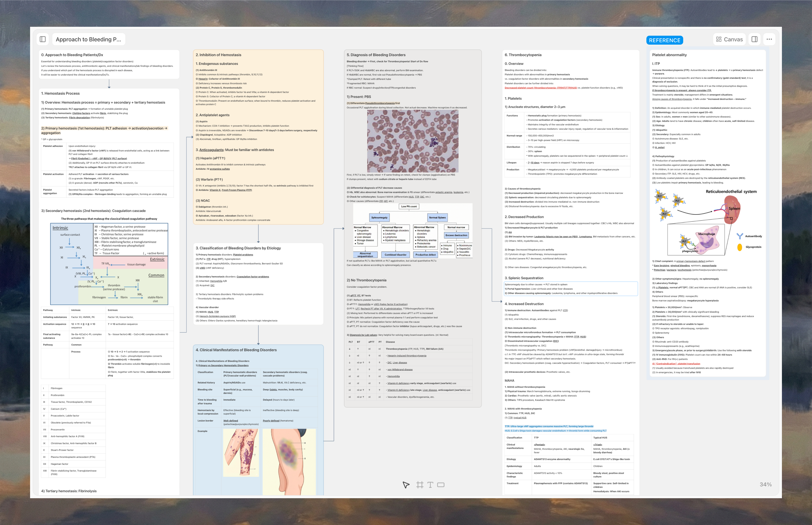Click the blue REFERENCE label

[x=664, y=40]
